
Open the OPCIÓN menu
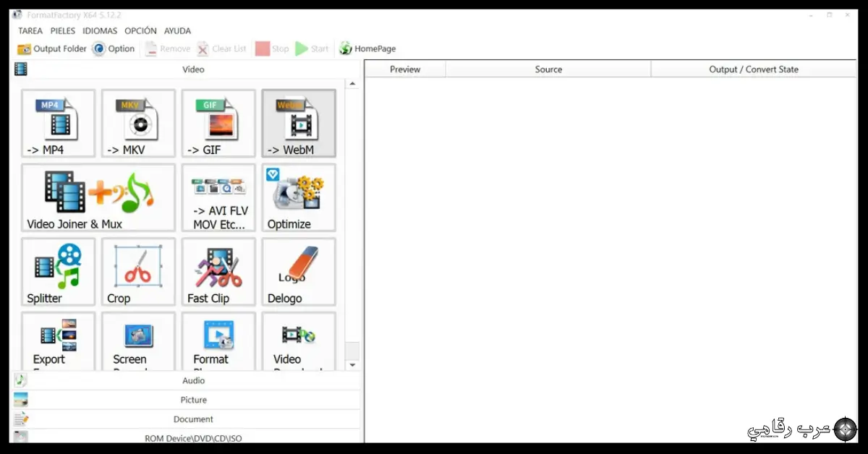[x=140, y=30]
